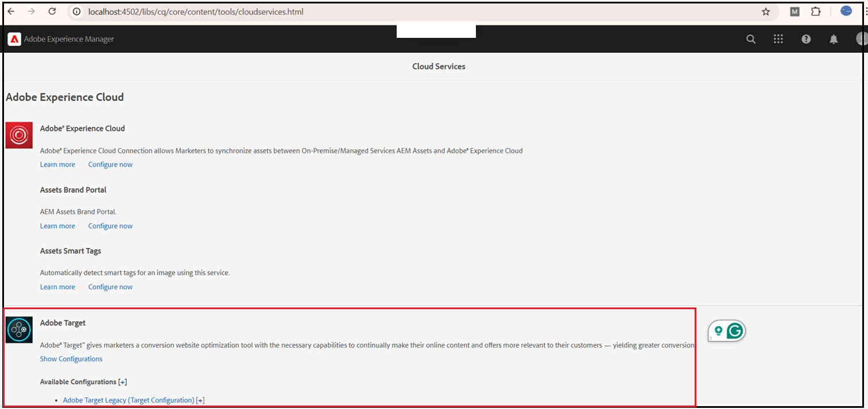The image size is (868, 409).
Task: Click Show Configurations under Adobe Target
Action: click(x=71, y=359)
